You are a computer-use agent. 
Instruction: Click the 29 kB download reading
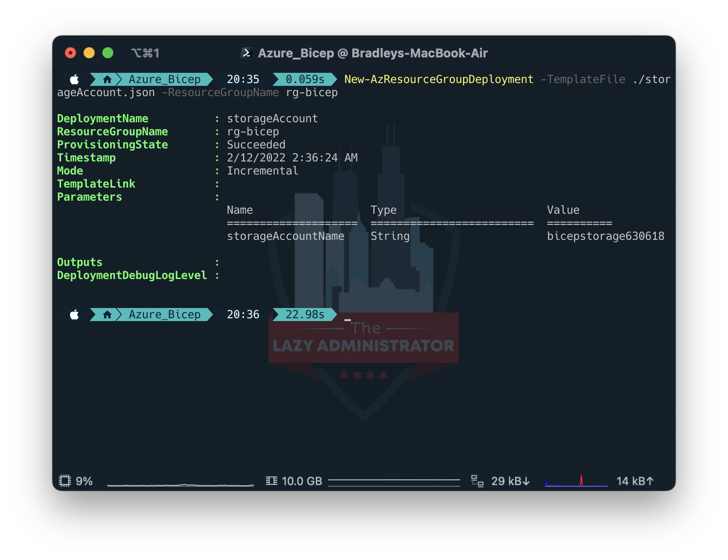511,481
